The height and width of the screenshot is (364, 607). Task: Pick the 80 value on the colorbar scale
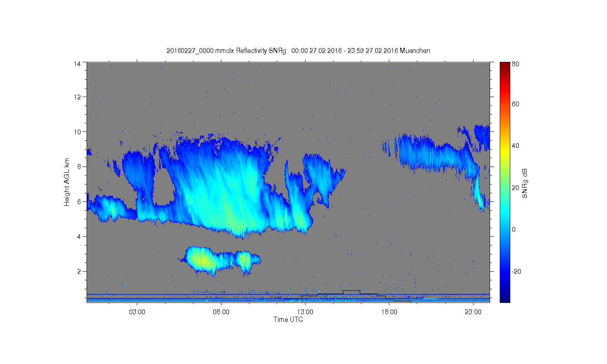click(x=516, y=64)
